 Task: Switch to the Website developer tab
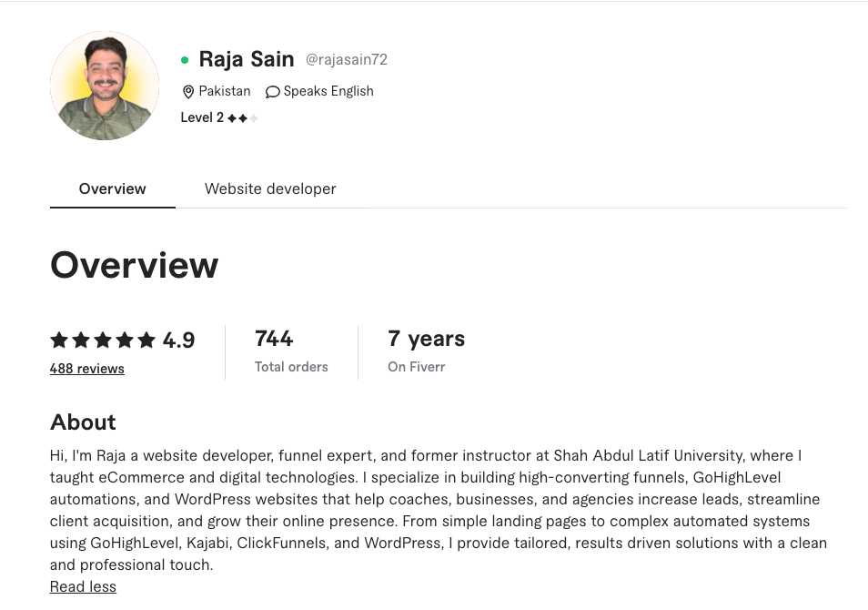click(x=270, y=188)
